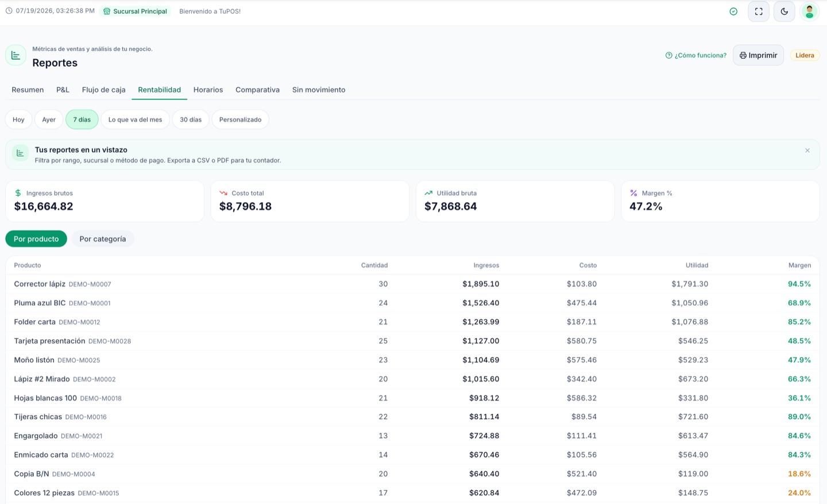Click the $1,895.10 income value
Viewport: 827px width, 504px height.
point(481,284)
